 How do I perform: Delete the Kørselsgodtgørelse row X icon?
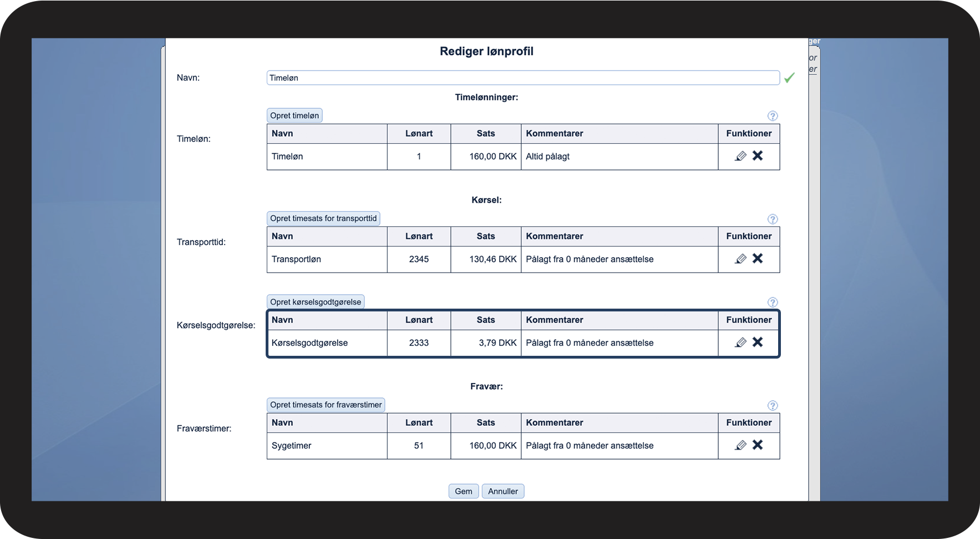coord(758,342)
